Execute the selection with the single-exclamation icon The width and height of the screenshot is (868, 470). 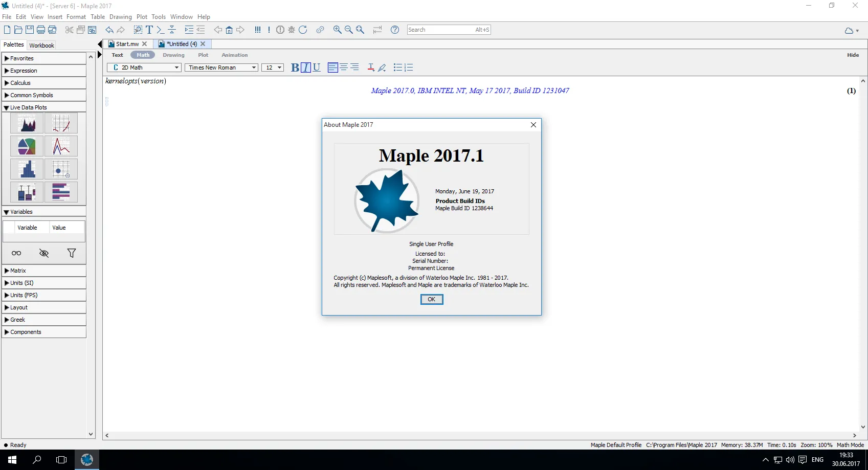point(269,30)
